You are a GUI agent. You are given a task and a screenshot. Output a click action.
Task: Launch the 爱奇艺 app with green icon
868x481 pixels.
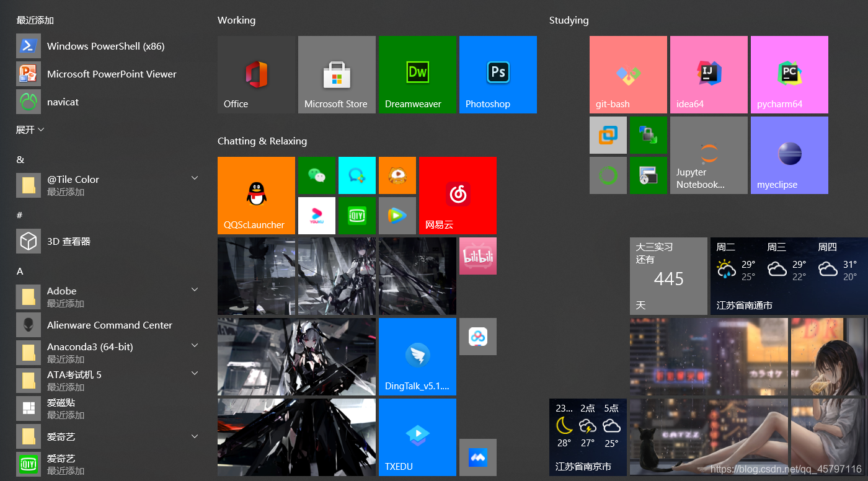[x=108, y=464]
